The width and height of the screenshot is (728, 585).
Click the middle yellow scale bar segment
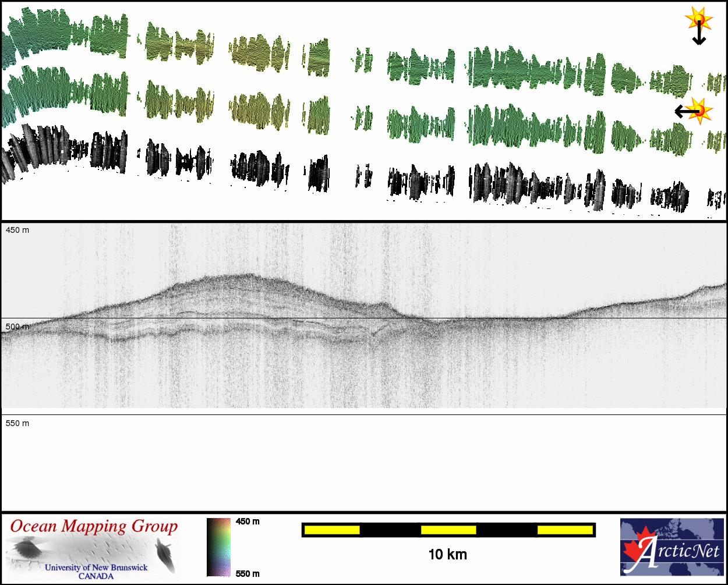448,530
